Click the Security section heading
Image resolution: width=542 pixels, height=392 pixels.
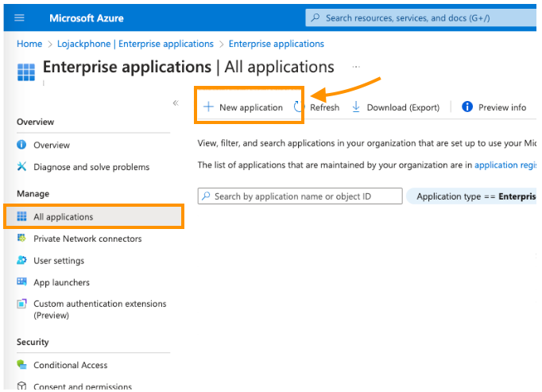[33, 342]
